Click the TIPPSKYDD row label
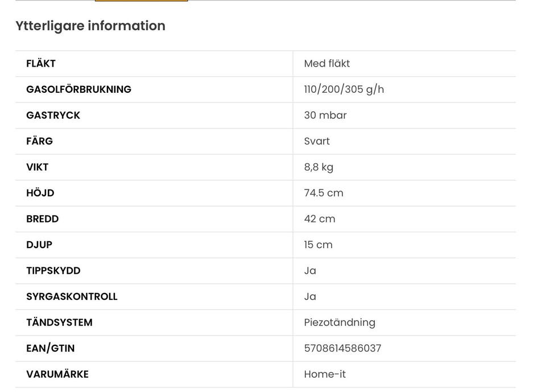 coord(53,271)
